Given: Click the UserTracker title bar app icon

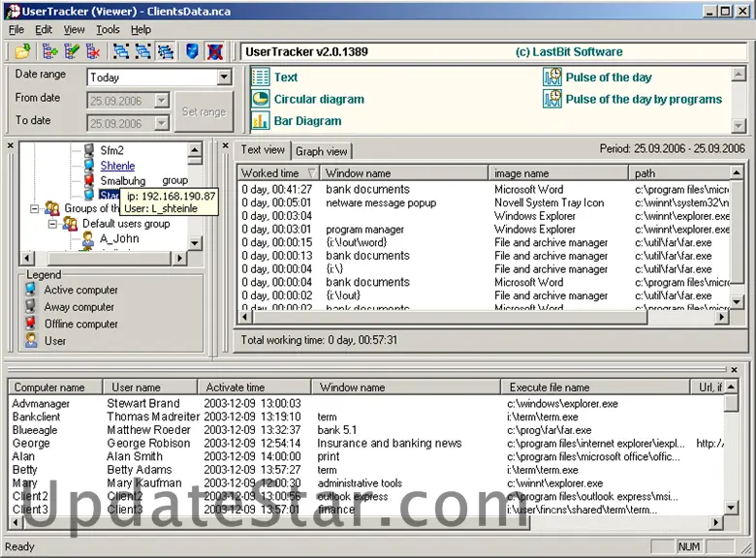Looking at the screenshot, I should tap(14, 11).
